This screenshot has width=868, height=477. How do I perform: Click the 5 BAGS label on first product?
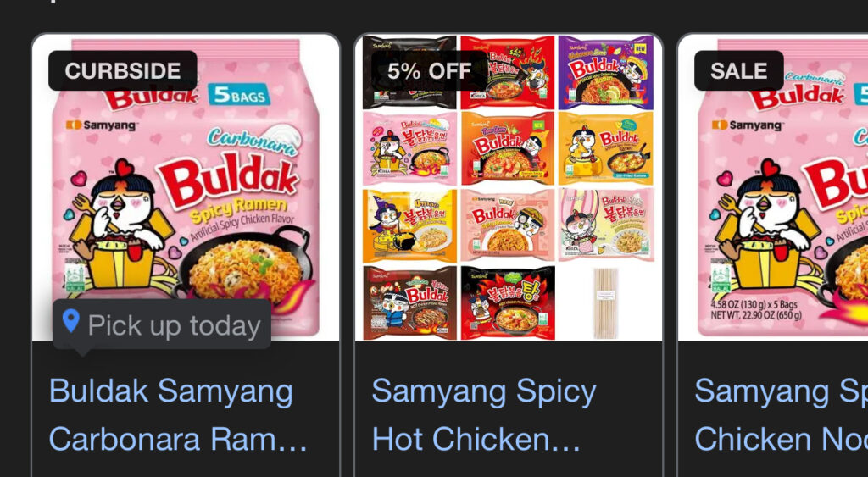pos(239,95)
